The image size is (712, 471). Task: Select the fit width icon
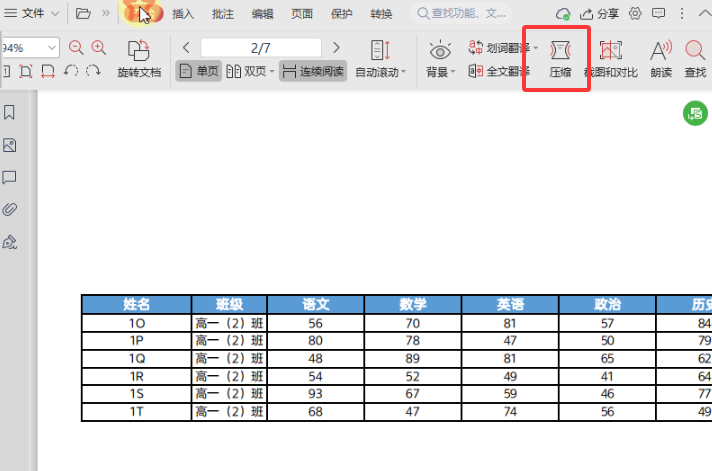point(48,71)
